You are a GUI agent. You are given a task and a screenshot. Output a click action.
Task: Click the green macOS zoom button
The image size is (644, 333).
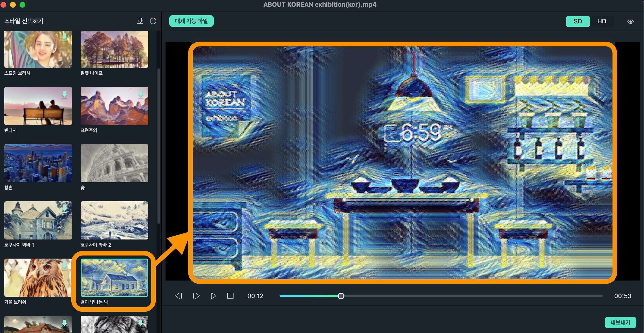click(x=22, y=5)
